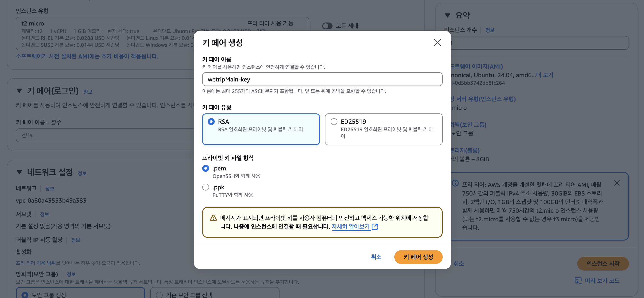Click 더 보기 in the AMI summary
Viewport: 644px width, 298px height.
point(544,75)
